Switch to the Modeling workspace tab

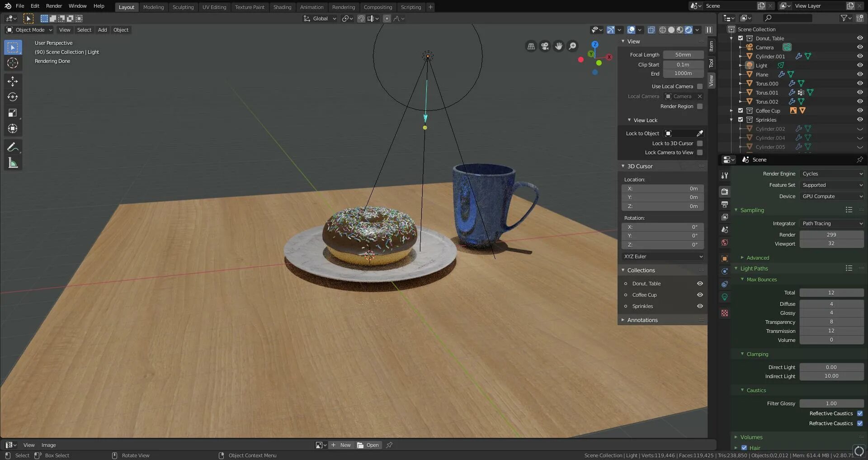(153, 7)
